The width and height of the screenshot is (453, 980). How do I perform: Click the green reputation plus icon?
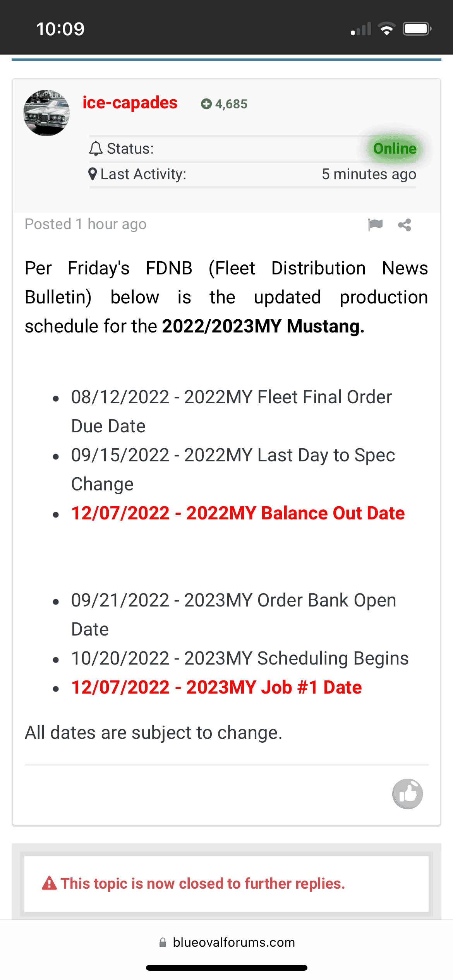pos(206,104)
